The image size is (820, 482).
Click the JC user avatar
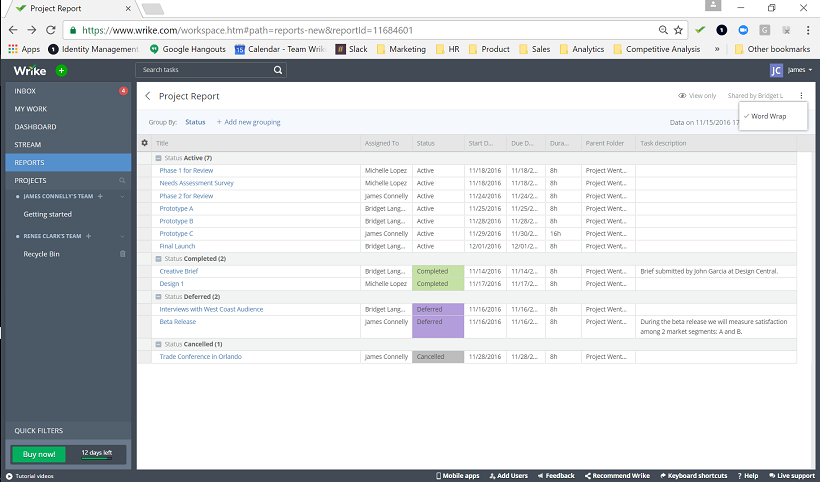(x=776, y=70)
